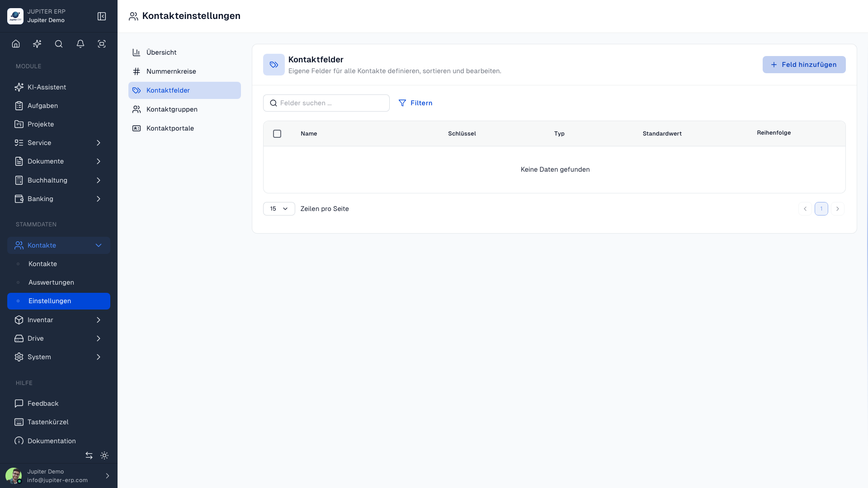Screen dimensions: 868x488
Task: Go to the home icon
Action: point(16,44)
